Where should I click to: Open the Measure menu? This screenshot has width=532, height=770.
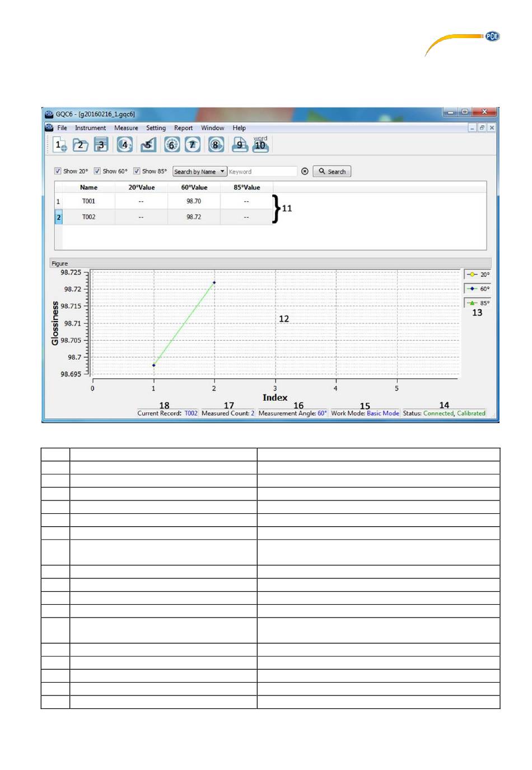coord(126,128)
